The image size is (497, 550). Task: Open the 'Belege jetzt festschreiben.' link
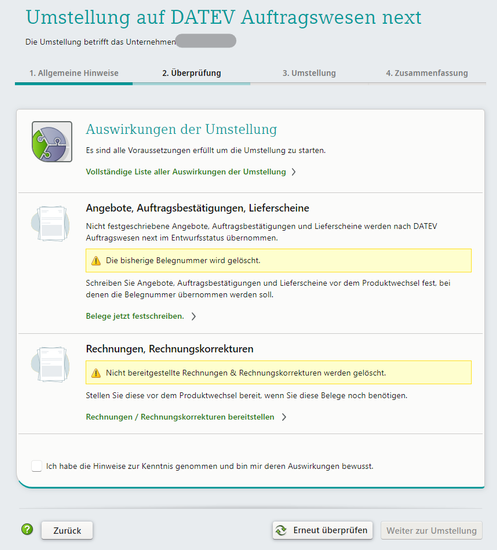[x=135, y=316]
